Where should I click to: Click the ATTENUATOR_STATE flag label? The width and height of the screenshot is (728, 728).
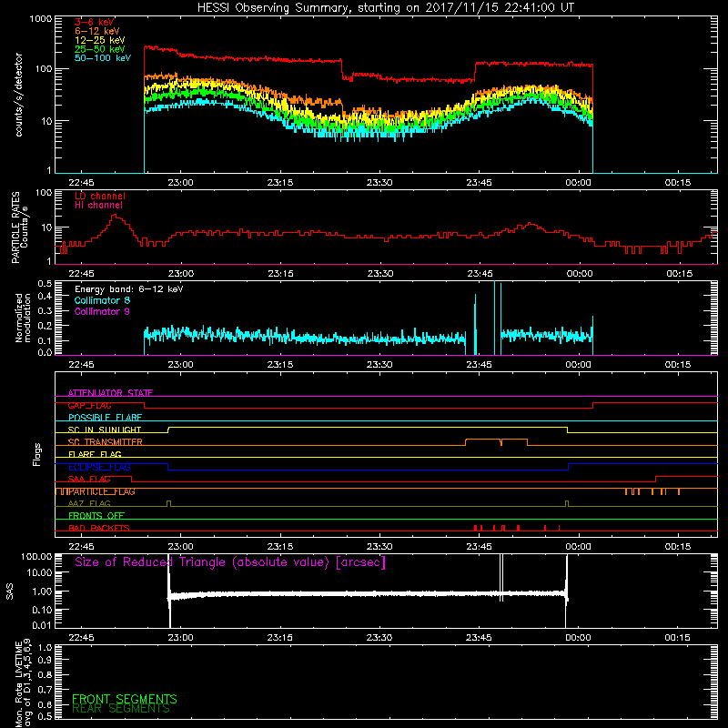[110, 393]
